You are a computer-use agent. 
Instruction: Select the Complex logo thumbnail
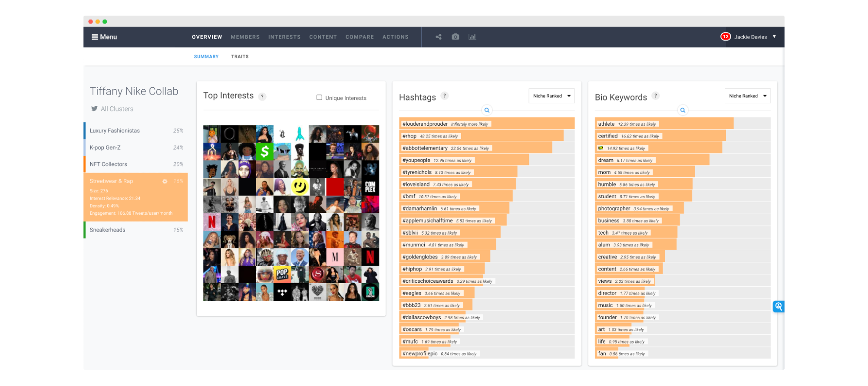370,187
